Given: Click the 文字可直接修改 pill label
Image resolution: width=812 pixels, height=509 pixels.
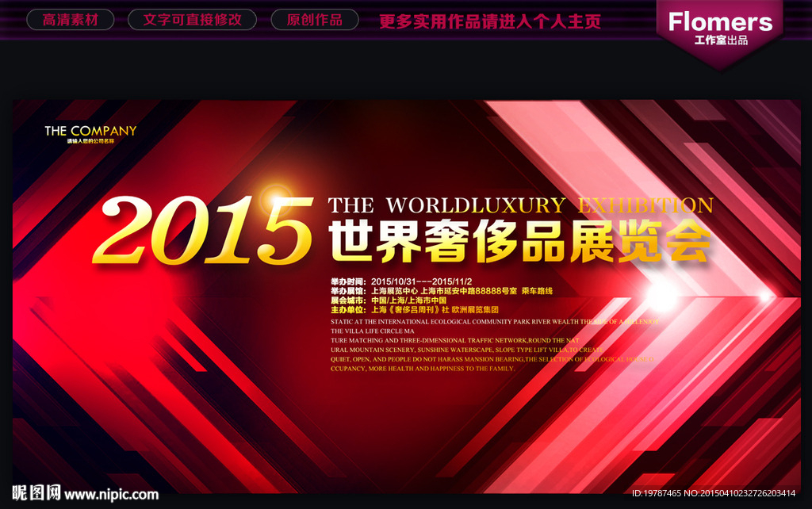Looking at the screenshot, I should point(192,20).
